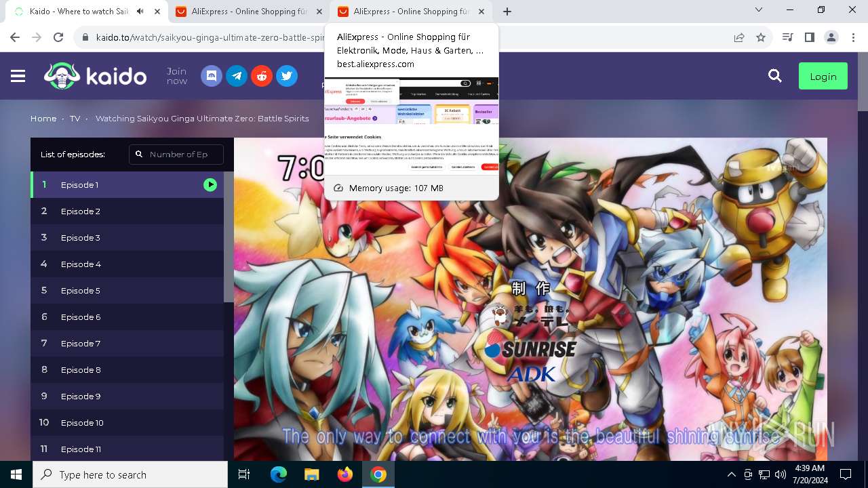Go back in browser history

(x=15, y=37)
